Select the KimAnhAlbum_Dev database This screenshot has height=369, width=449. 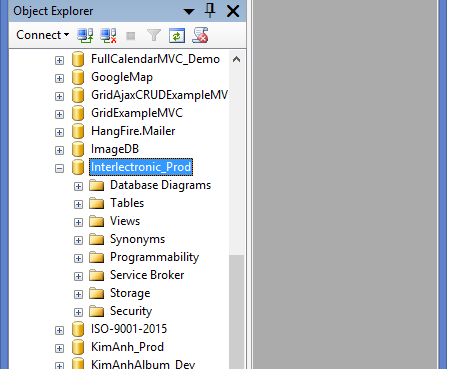[143, 364]
